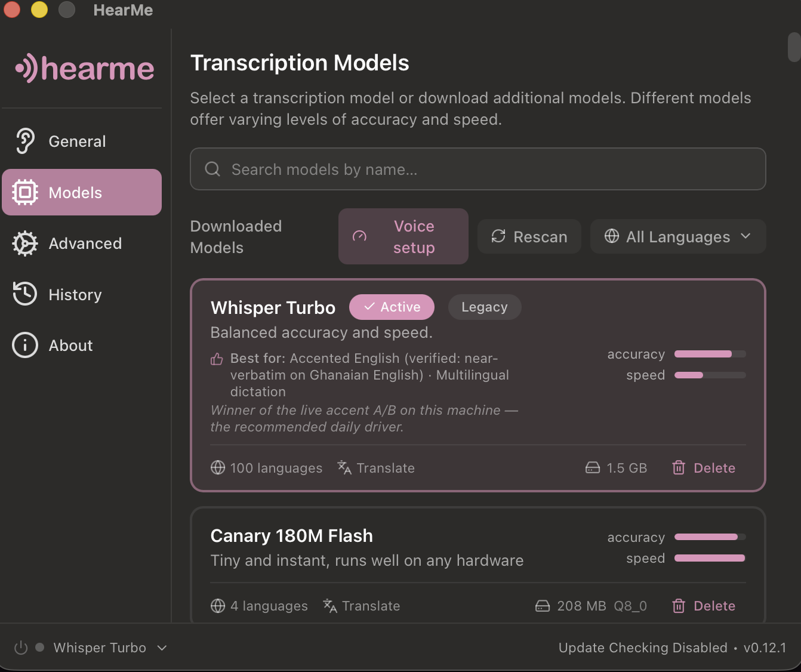Image resolution: width=801 pixels, height=672 pixels.
Task: Select the Canary 180M Flash card title
Action: (x=292, y=536)
